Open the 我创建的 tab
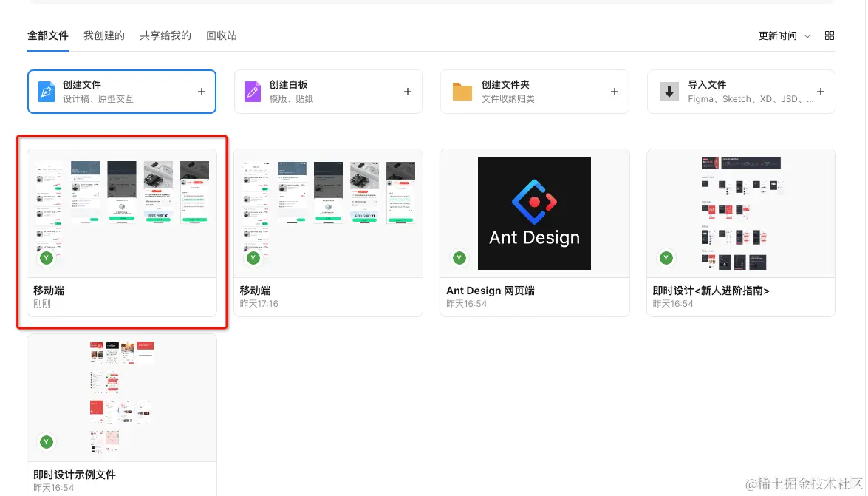Screen dimensions: 868x496 (x=104, y=36)
